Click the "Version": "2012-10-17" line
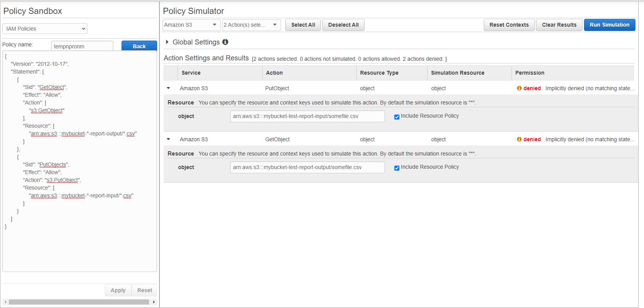Viewport: 644px width, 308px height. coord(39,64)
